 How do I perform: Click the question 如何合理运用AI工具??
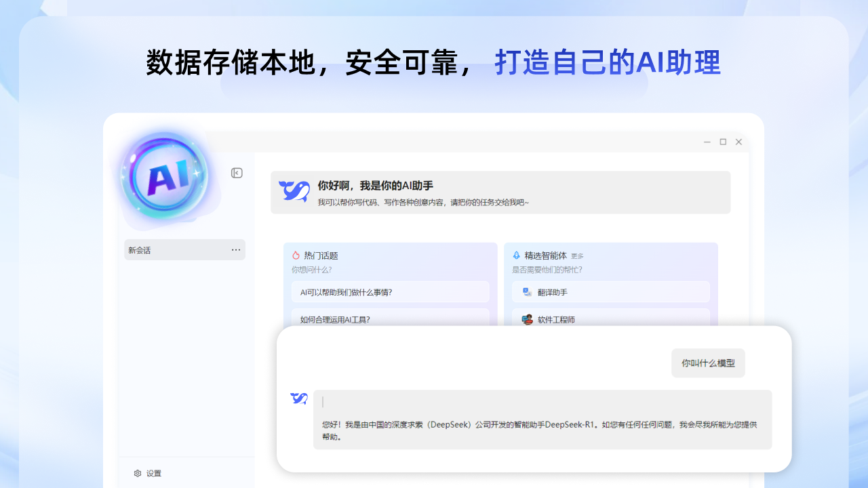(x=391, y=319)
